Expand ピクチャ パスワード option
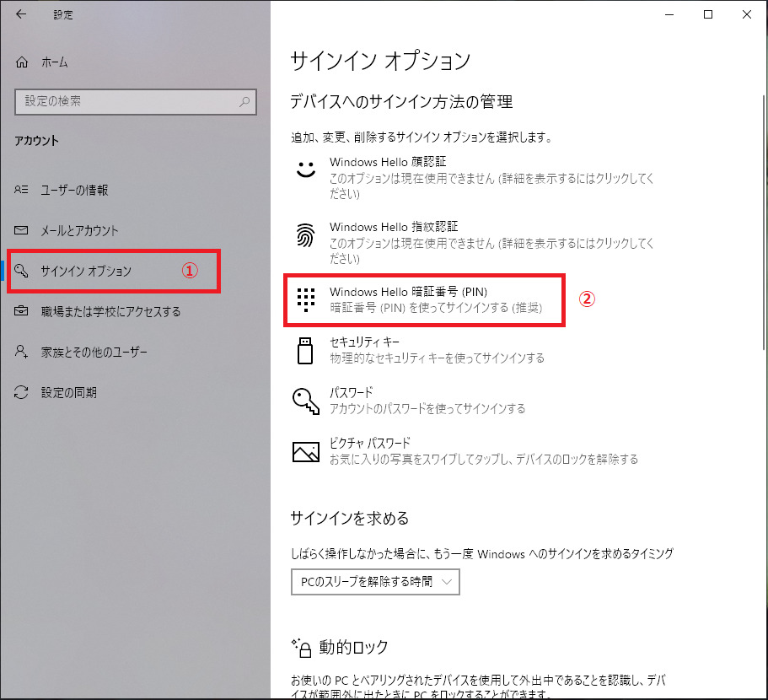 (x=465, y=452)
